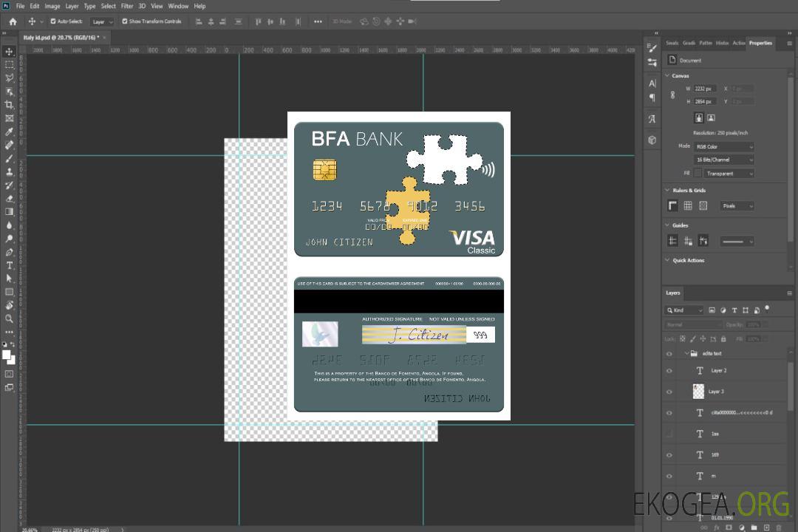Hide Layer 3 with eye icon
Screen dimensions: 798x532
coord(669,392)
